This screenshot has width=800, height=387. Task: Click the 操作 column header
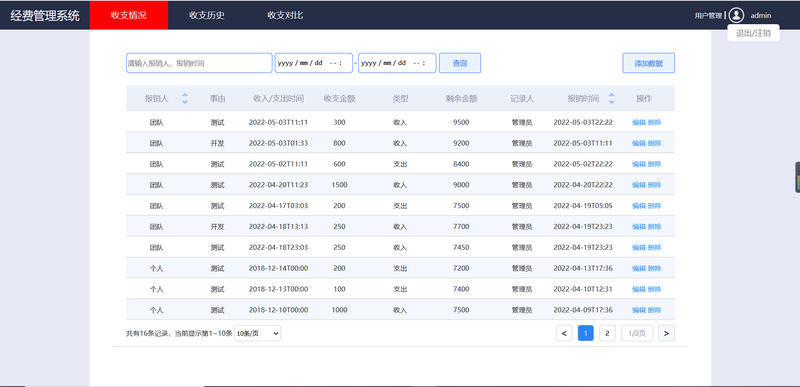pos(644,99)
